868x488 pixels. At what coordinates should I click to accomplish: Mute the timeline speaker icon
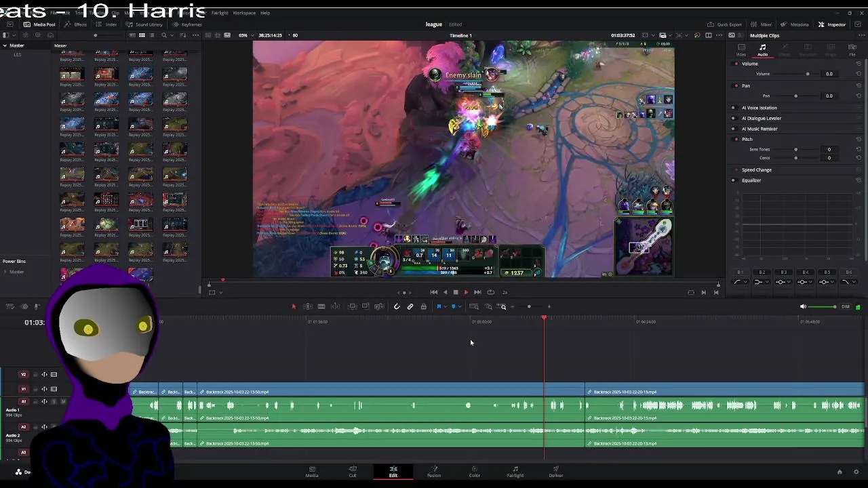pyautogui.click(x=803, y=306)
